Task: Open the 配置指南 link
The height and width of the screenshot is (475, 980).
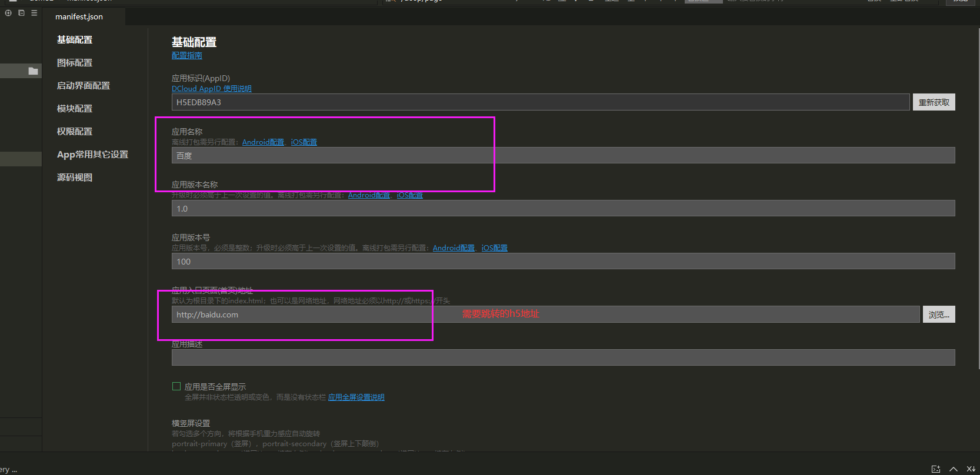Action: pyautogui.click(x=187, y=55)
